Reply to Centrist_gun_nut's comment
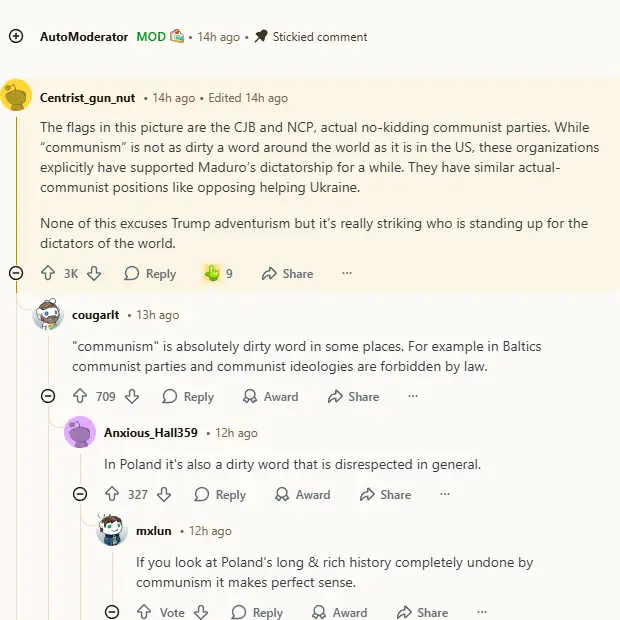The width and height of the screenshot is (620, 620). click(x=150, y=273)
